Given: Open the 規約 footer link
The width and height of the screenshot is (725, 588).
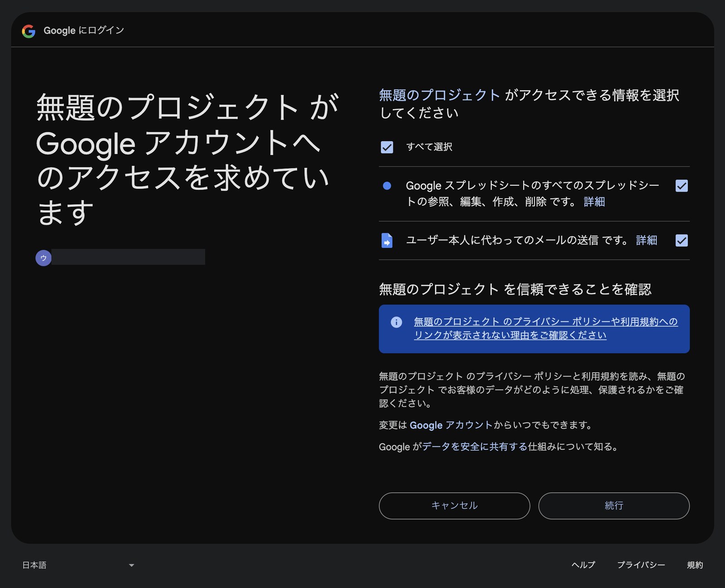Looking at the screenshot, I should 695,565.
